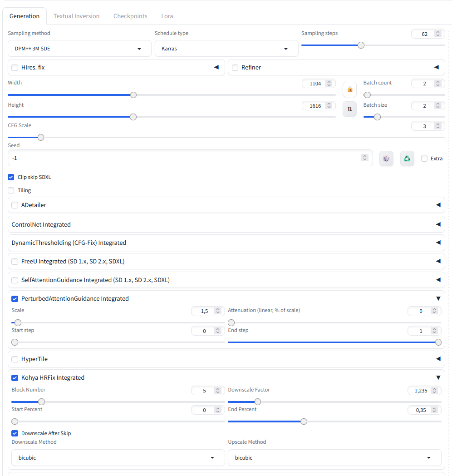Reuse last seed with recycle icon

pyautogui.click(x=407, y=159)
